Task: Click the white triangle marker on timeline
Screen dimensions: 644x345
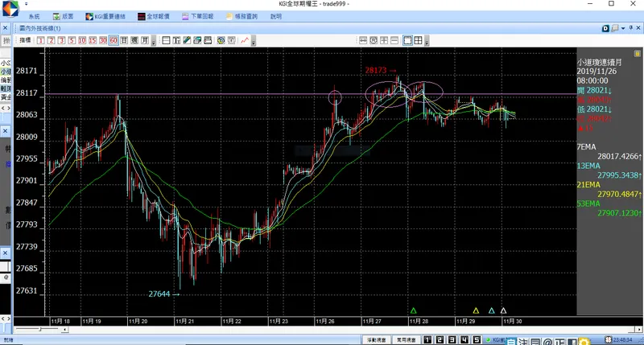Action: tap(504, 310)
